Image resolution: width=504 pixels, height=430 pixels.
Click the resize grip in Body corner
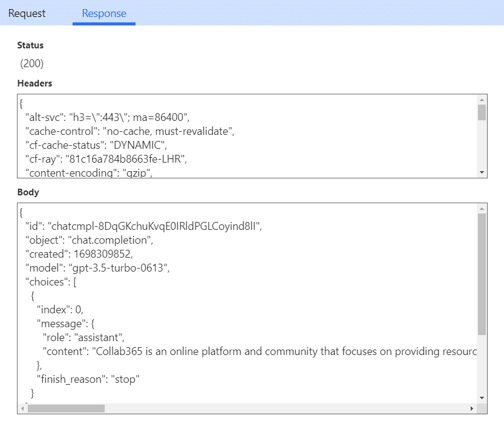click(x=482, y=408)
